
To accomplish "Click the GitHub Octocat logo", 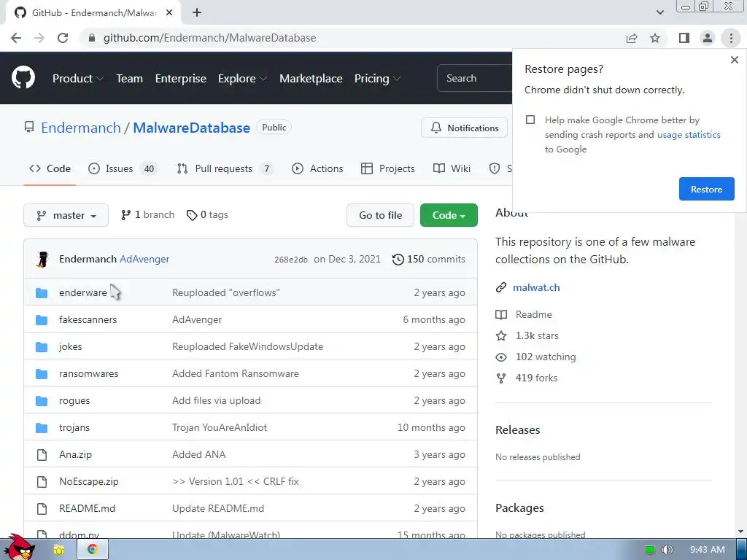I will click(x=23, y=78).
